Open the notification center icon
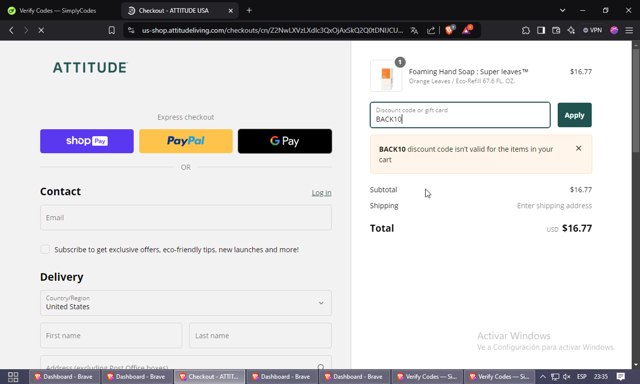Image resolution: width=640 pixels, height=384 pixels. pyautogui.click(x=621, y=377)
